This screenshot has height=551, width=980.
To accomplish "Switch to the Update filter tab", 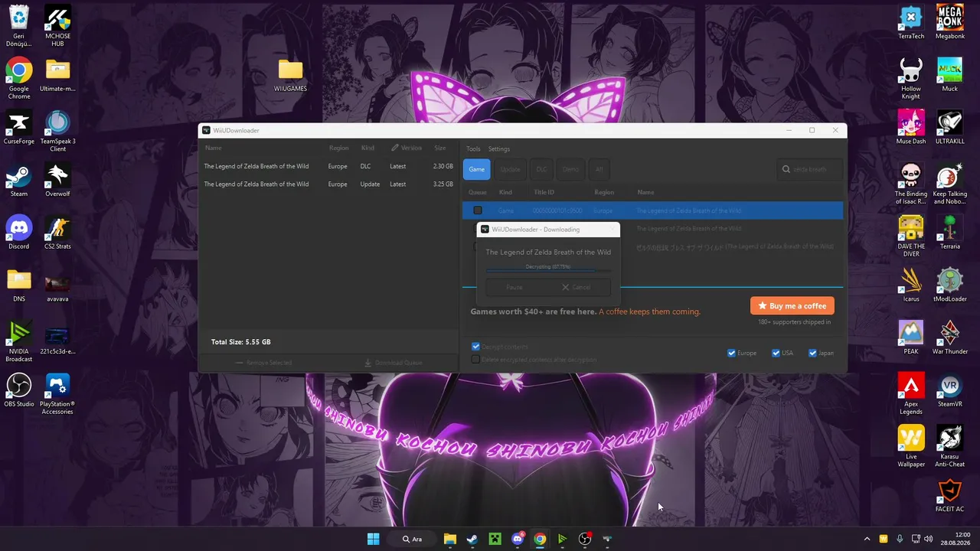I will click(x=510, y=169).
